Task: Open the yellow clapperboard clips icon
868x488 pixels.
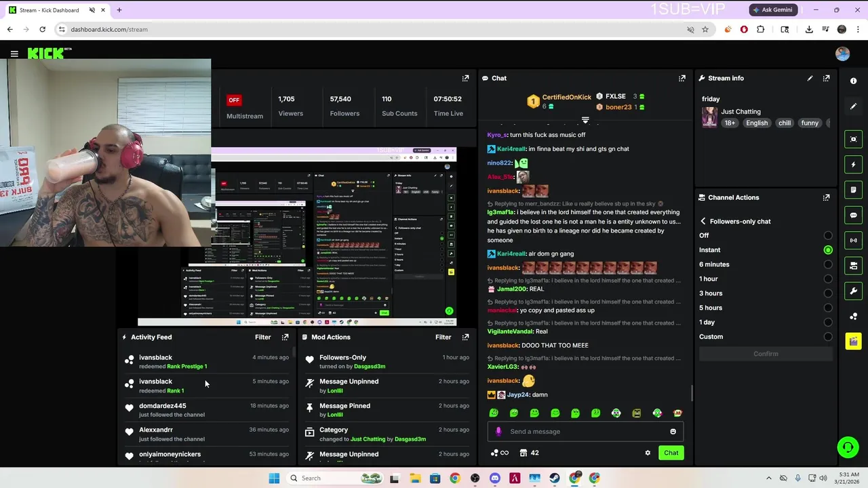Action: [x=853, y=342]
